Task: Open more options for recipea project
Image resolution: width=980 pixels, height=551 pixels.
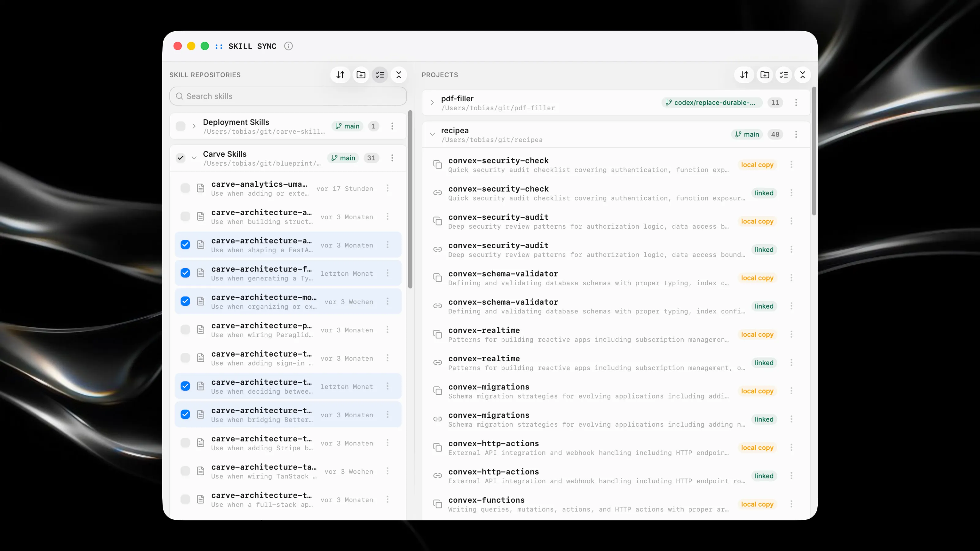Action: (x=796, y=134)
